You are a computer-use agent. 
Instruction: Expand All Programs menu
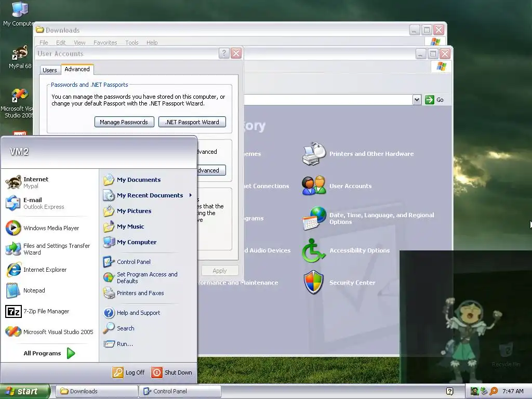point(49,353)
